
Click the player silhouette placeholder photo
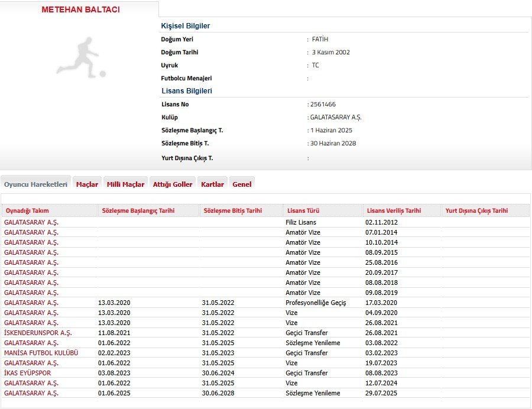coord(81,57)
